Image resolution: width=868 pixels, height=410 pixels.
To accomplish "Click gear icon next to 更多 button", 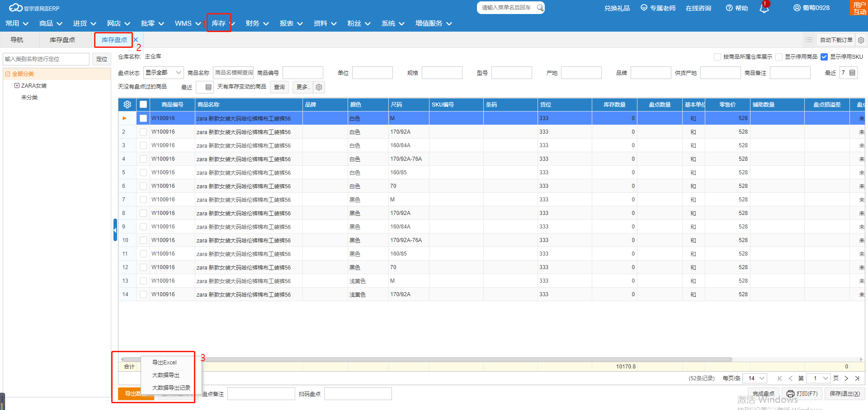I will (x=319, y=87).
